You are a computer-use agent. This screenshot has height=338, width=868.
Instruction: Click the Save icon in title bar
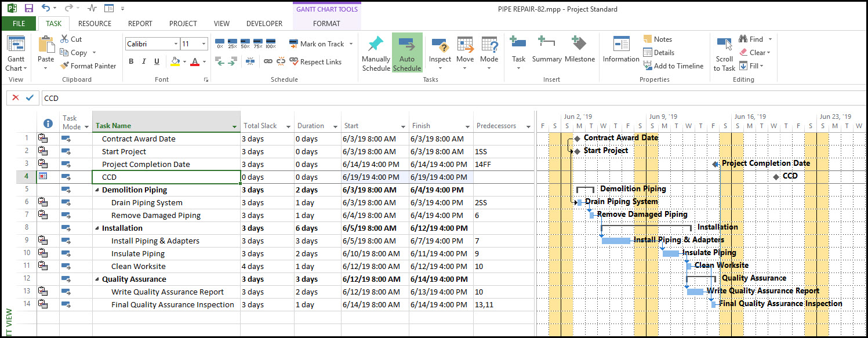pyautogui.click(x=29, y=9)
